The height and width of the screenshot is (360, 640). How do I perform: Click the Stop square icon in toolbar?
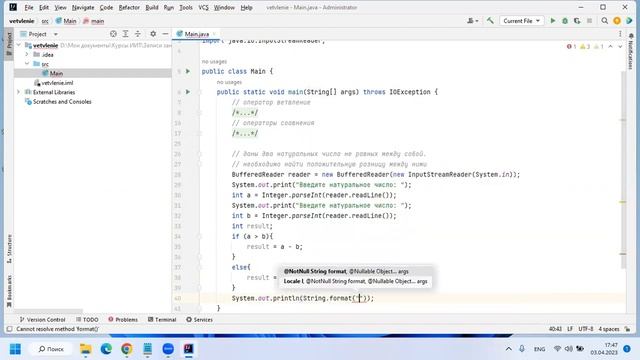click(x=589, y=21)
